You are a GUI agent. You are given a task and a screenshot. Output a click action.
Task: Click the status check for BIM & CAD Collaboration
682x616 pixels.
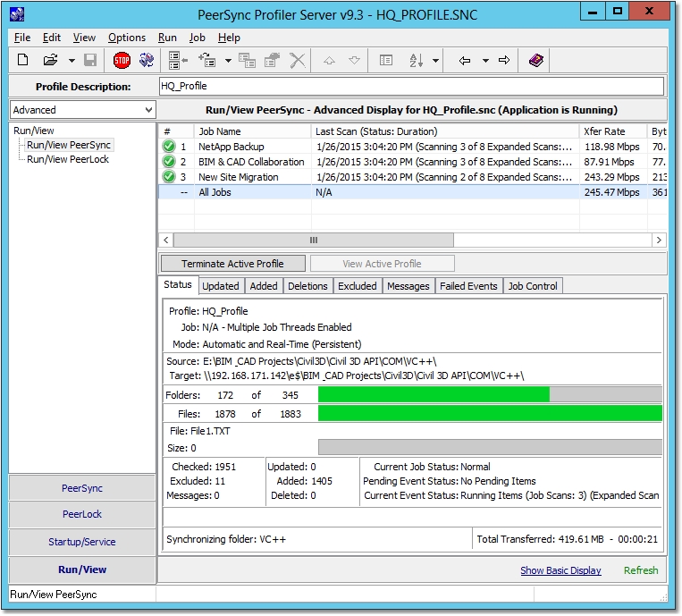pos(168,162)
